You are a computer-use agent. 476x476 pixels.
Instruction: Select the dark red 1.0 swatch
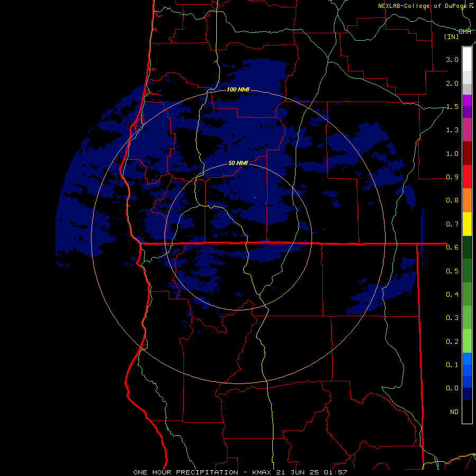[x=467, y=153]
